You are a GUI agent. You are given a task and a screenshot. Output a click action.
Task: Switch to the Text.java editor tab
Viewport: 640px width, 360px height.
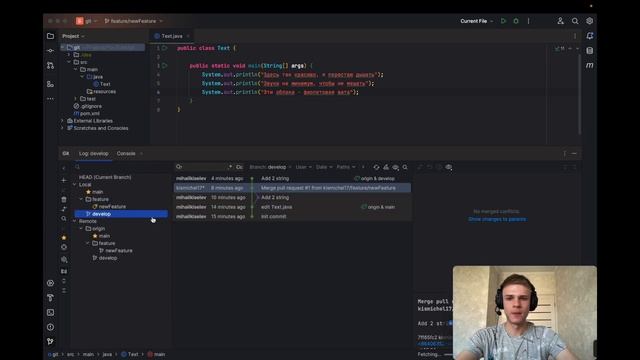coord(171,36)
